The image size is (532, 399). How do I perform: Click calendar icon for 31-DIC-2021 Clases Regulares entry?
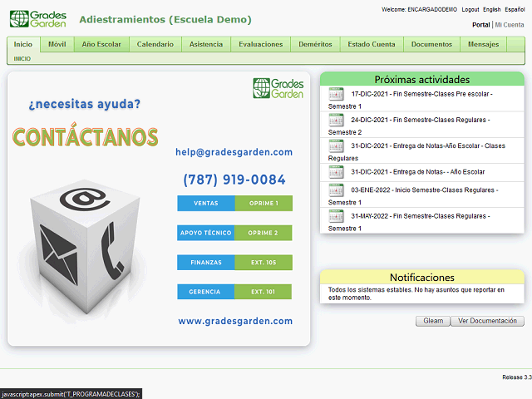click(336, 146)
